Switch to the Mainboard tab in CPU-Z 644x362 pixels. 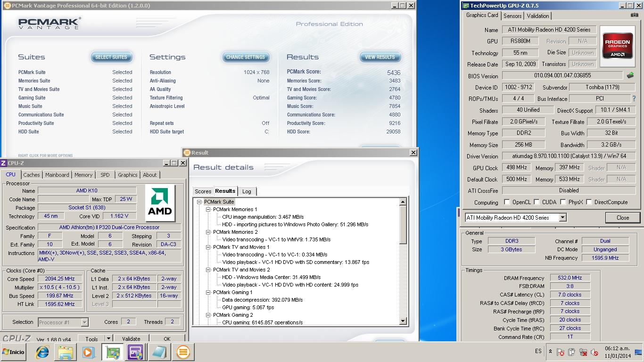tap(57, 175)
